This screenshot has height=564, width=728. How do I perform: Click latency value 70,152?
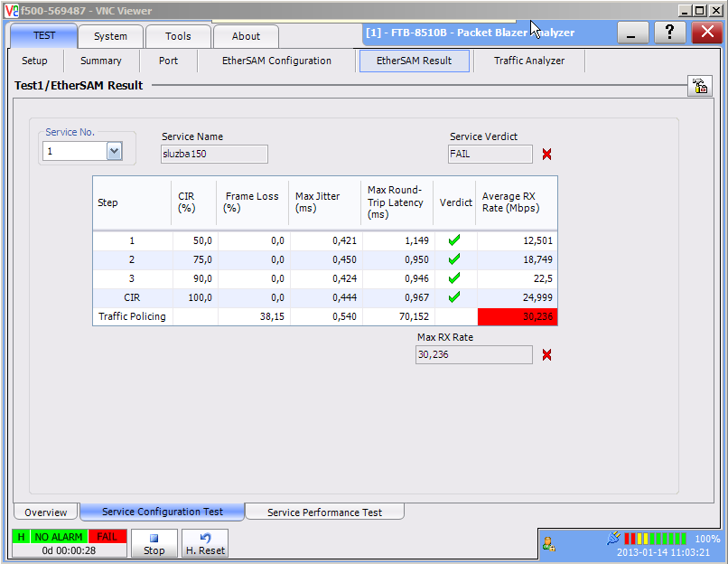415,316
